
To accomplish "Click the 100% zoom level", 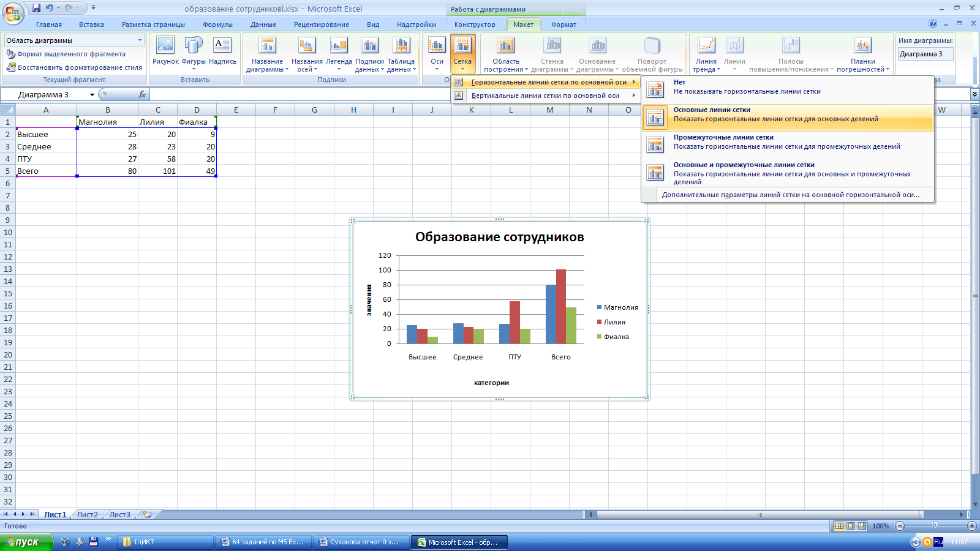I will click(x=881, y=526).
